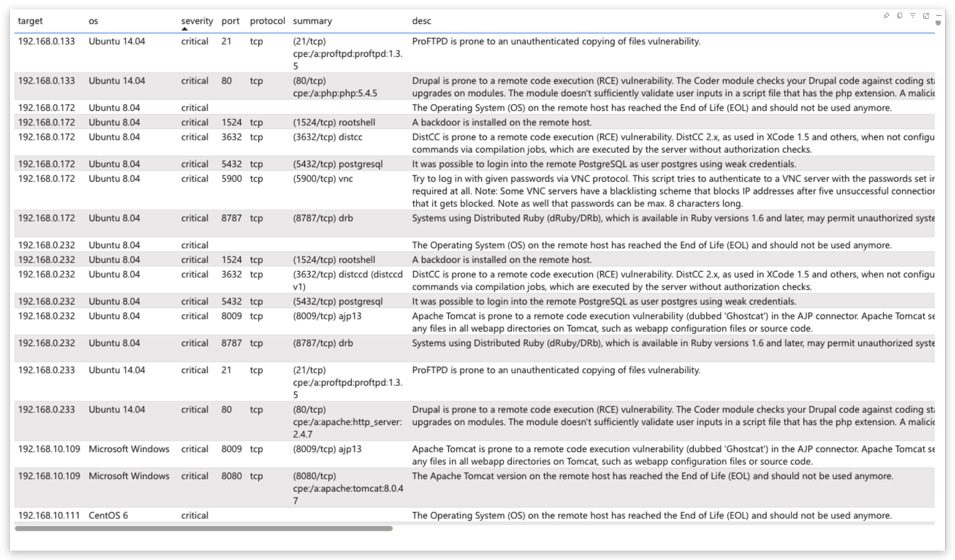Select the 192.168.10.111 CentOS 6 row
955x560 pixels.
(x=49, y=515)
